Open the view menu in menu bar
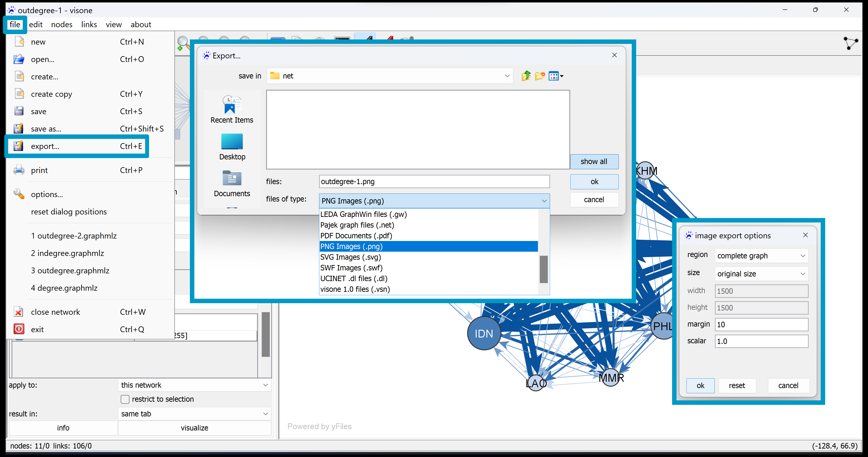 (x=114, y=25)
